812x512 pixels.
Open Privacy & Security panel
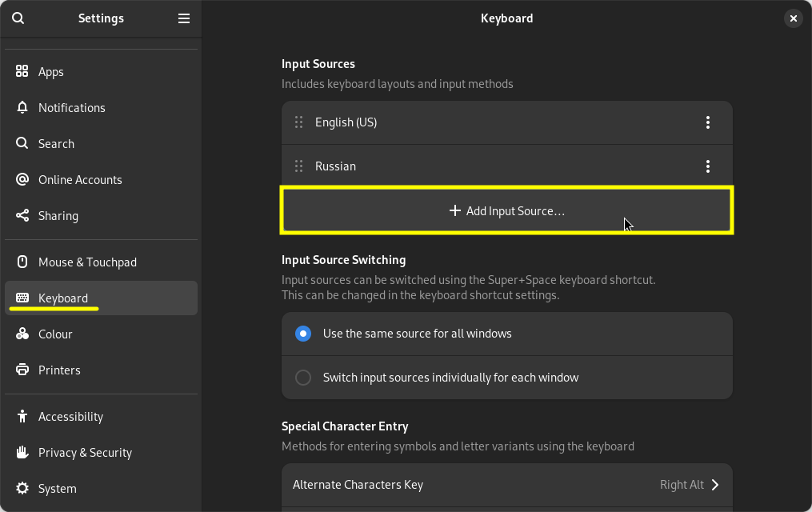point(85,453)
